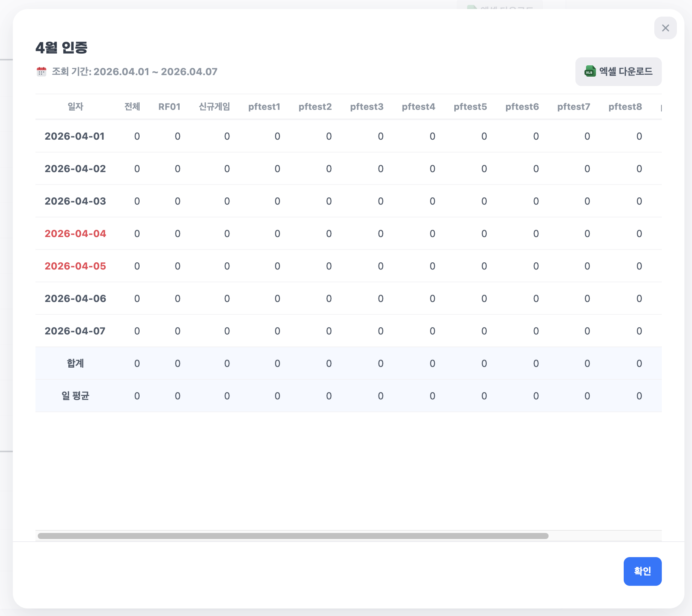
Task: Click the 전체 column header
Action: pos(132,107)
